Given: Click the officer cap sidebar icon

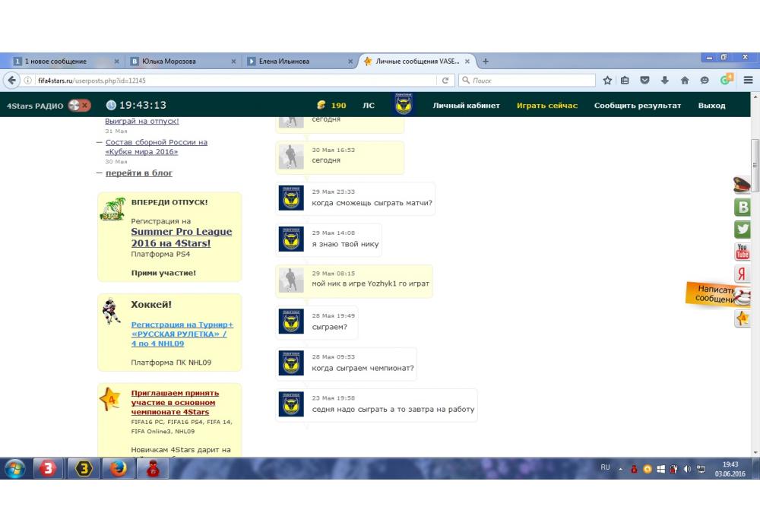Looking at the screenshot, I should [x=742, y=185].
